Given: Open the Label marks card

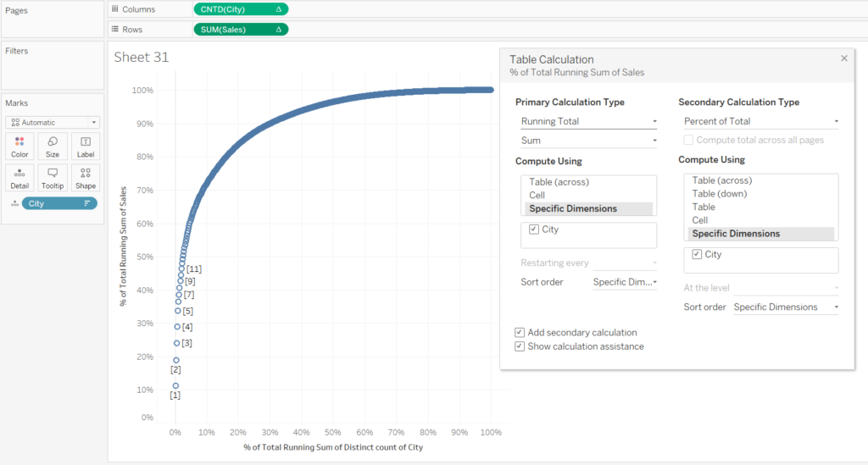Looking at the screenshot, I should [x=86, y=146].
